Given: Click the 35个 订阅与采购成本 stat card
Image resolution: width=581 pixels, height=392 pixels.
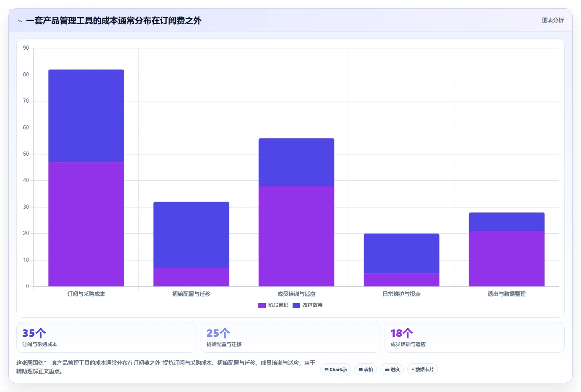Looking at the screenshot, I should point(106,337).
